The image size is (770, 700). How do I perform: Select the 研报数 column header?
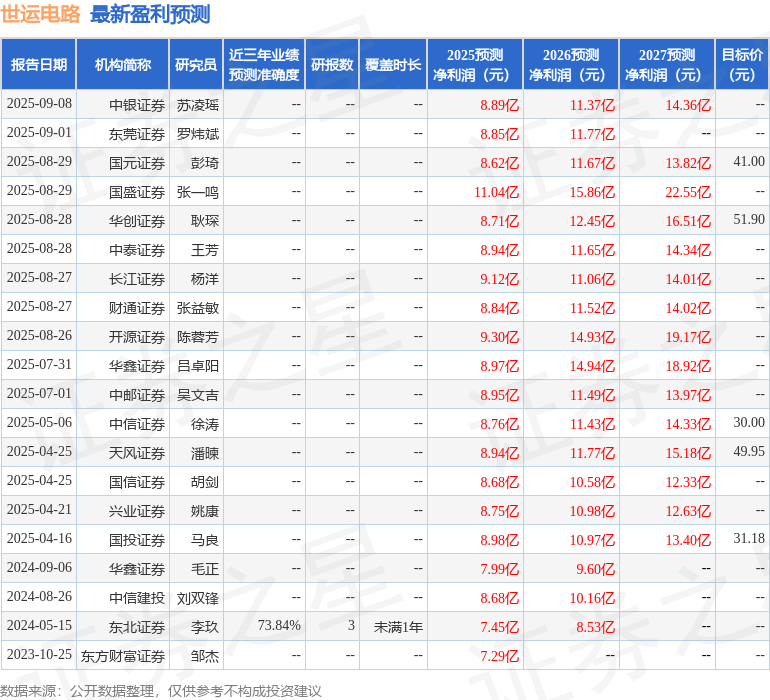(x=332, y=64)
